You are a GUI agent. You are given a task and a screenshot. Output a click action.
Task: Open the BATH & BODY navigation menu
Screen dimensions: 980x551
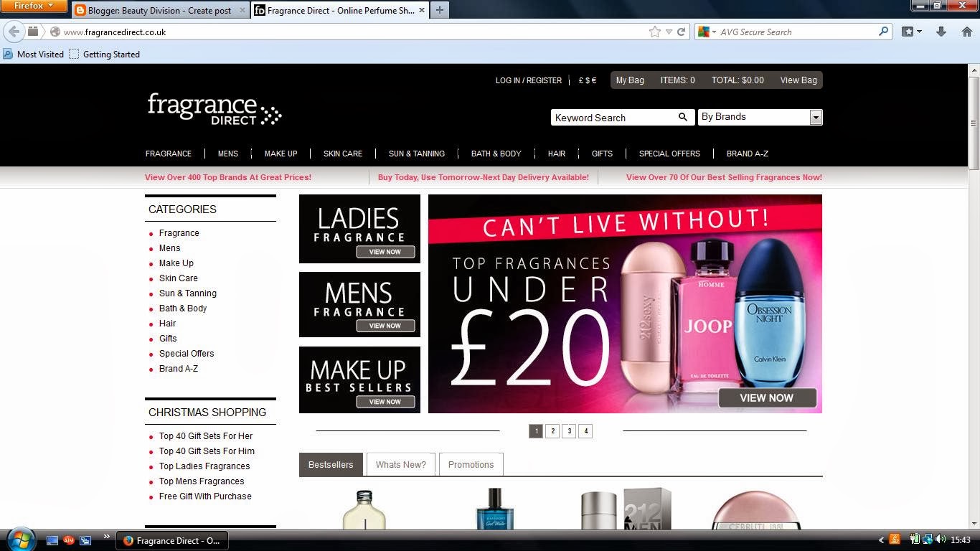click(x=496, y=154)
